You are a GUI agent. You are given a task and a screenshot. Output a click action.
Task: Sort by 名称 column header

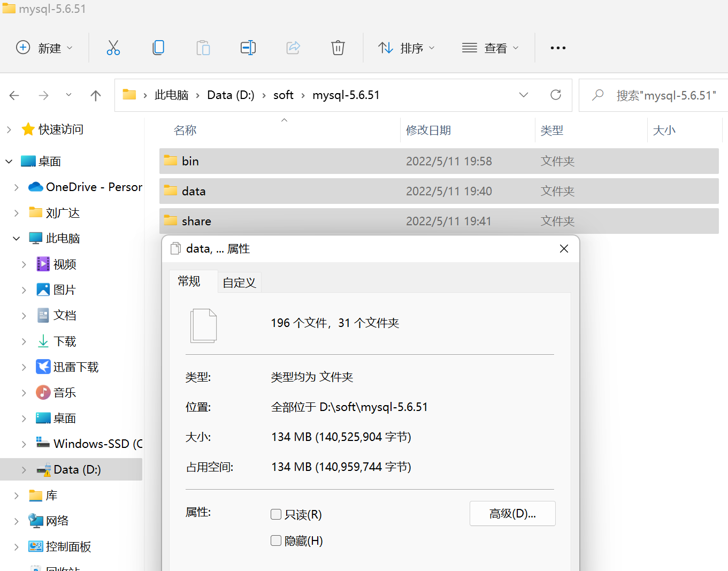(x=185, y=130)
